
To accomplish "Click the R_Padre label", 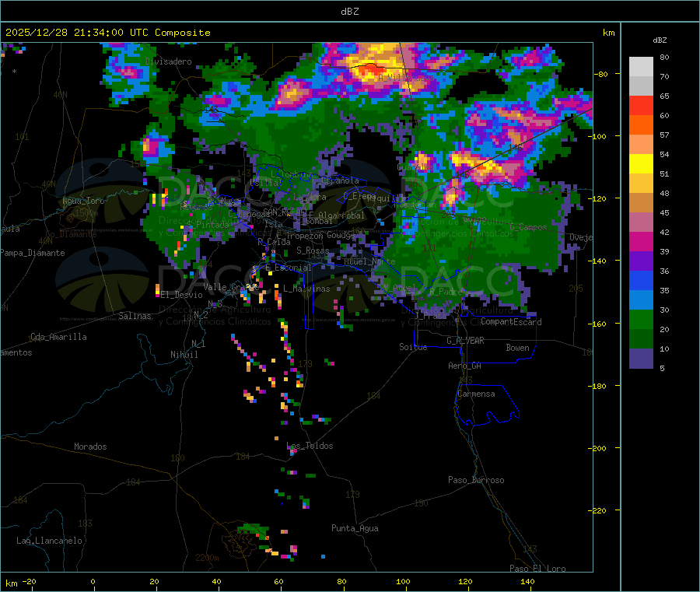I will point(446,292).
